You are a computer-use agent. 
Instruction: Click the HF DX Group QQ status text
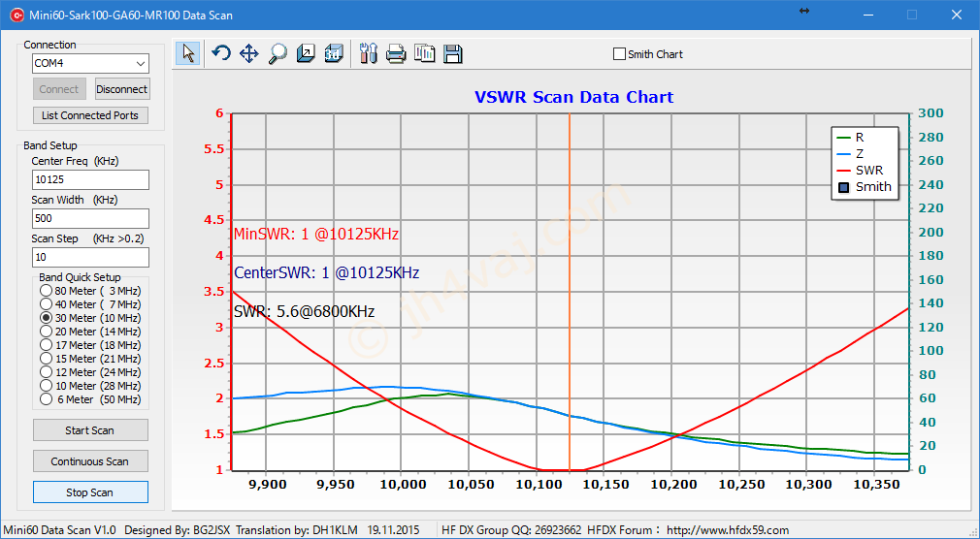511,530
